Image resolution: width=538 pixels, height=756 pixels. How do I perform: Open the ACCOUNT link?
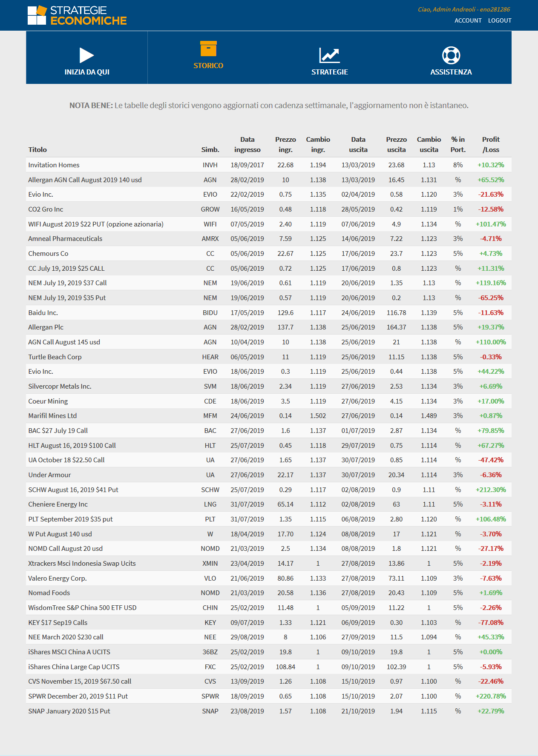468,20
